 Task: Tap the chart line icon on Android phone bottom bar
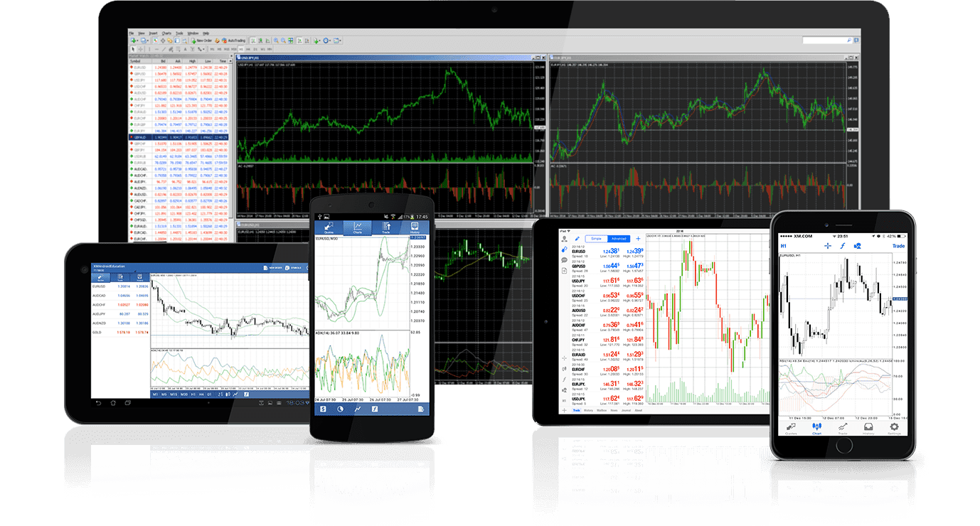(358, 409)
